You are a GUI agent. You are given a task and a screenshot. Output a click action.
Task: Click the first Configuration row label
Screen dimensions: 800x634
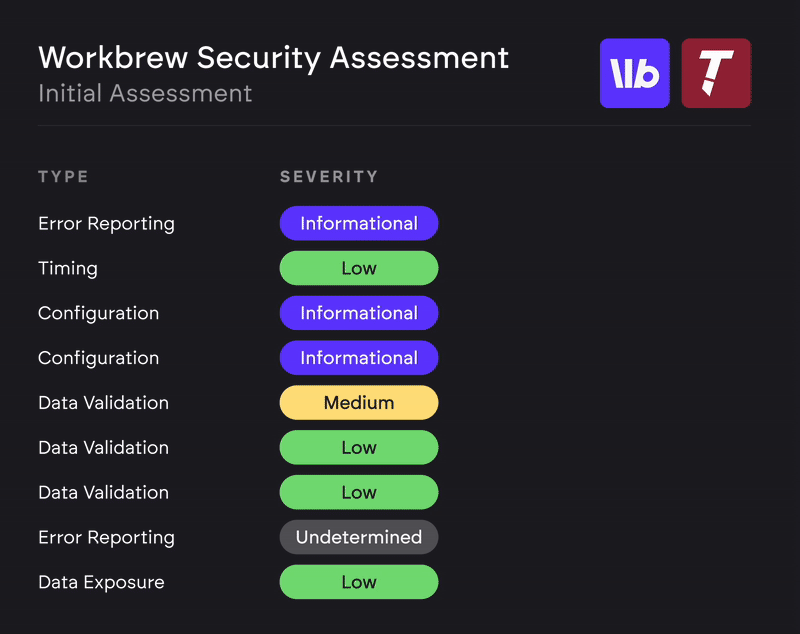[x=98, y=313]
